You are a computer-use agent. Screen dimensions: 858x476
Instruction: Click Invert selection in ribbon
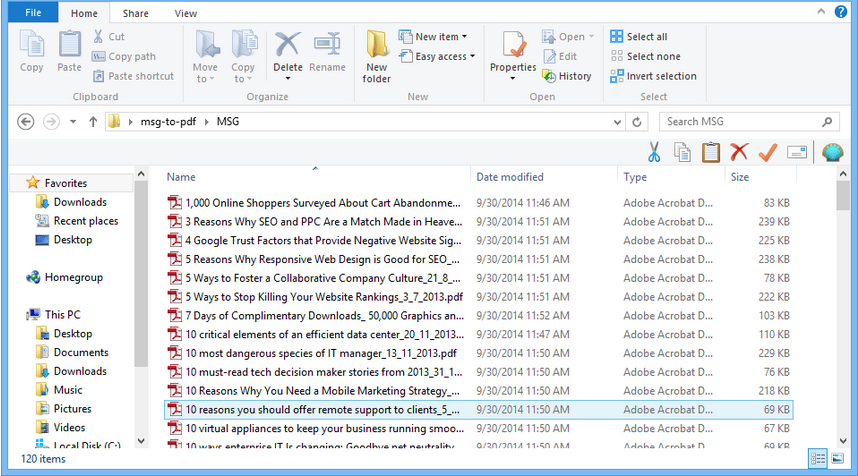pos(653,76)
